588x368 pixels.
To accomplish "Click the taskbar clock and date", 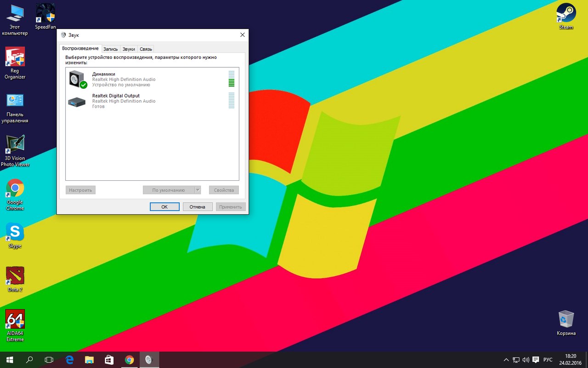I will 570,359.
